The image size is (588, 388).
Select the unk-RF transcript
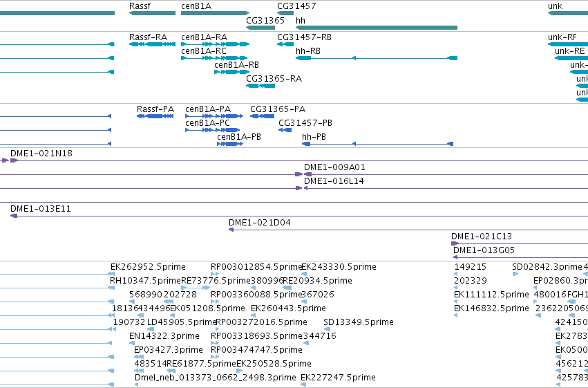click(x=568, y=44)
